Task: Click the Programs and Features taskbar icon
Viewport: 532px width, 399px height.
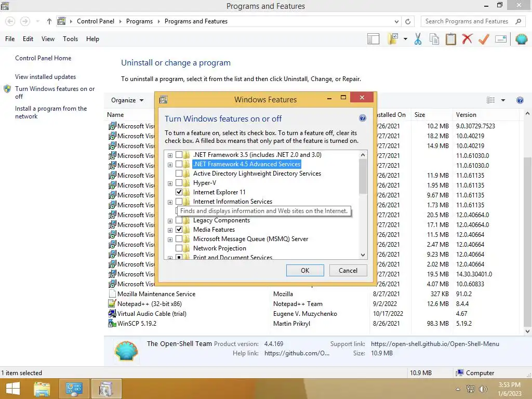Action: 106,389
